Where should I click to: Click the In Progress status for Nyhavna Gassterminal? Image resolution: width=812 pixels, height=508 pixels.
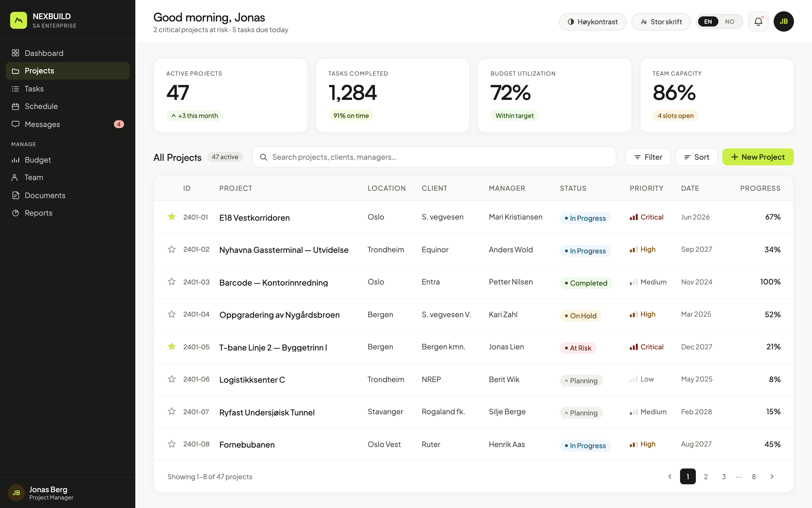point(585,251)
